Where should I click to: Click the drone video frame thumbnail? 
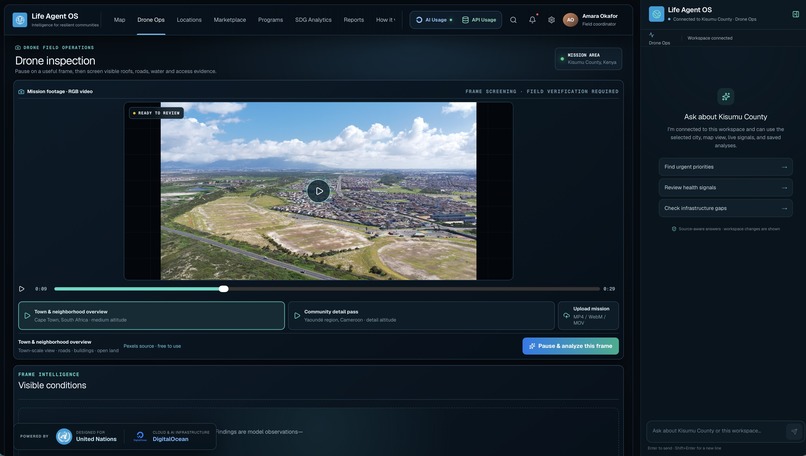point(319,191)
